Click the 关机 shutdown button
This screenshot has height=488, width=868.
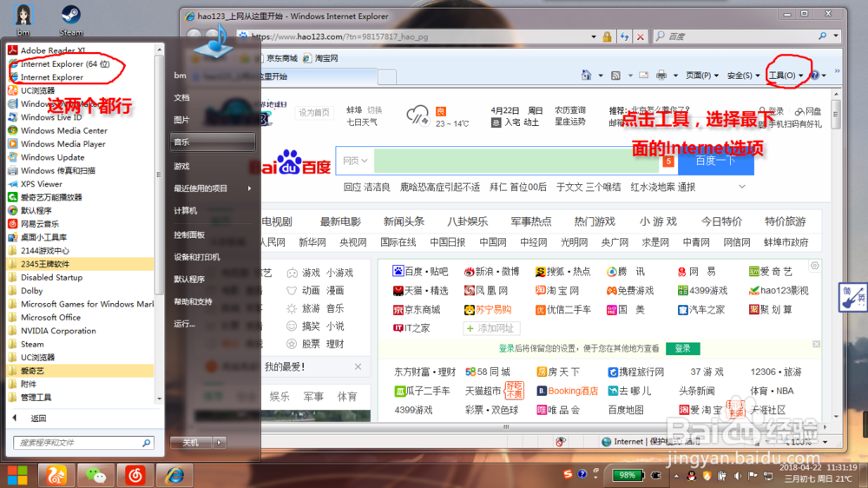click(x=191, y=443)
